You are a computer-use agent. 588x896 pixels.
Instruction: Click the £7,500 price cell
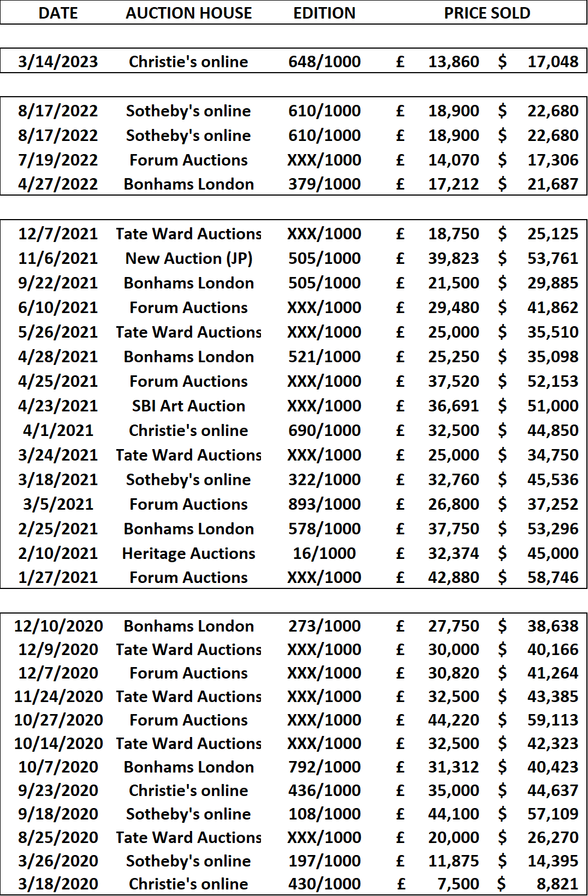[438, 884]
